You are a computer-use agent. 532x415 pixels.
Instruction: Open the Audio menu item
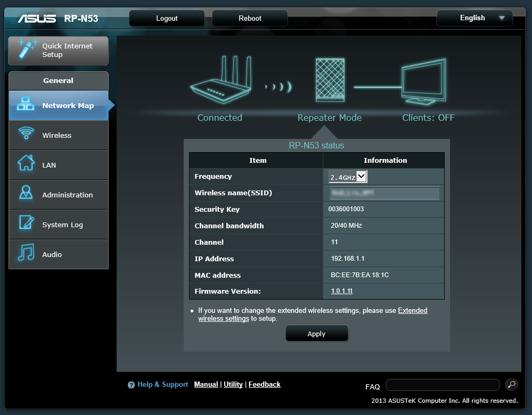tap(59, 254)
